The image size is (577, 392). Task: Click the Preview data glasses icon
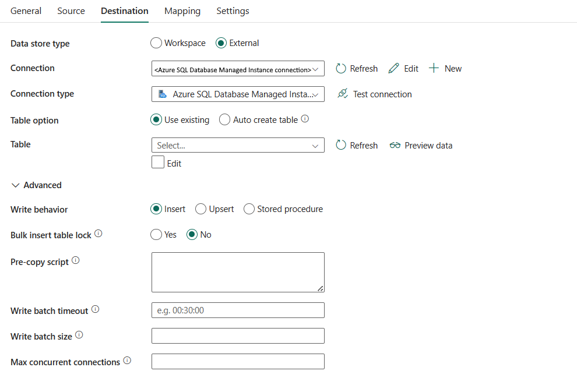point(395,145)
